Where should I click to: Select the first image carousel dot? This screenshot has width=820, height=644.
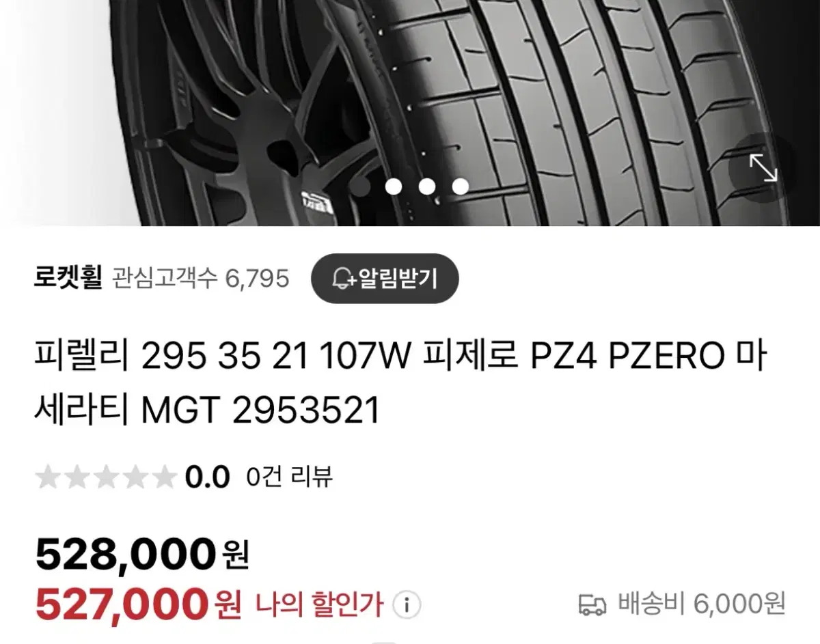(x=360, y=186)
